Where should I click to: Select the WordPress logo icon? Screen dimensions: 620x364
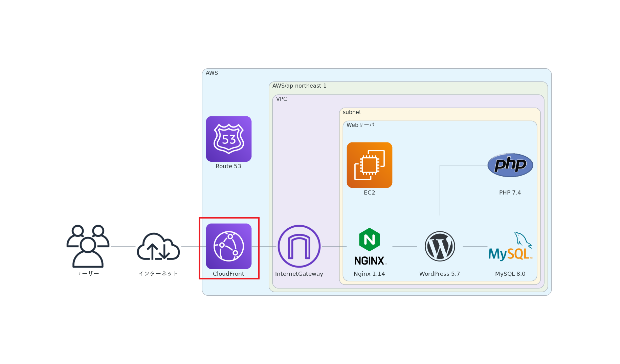(440, 246)
